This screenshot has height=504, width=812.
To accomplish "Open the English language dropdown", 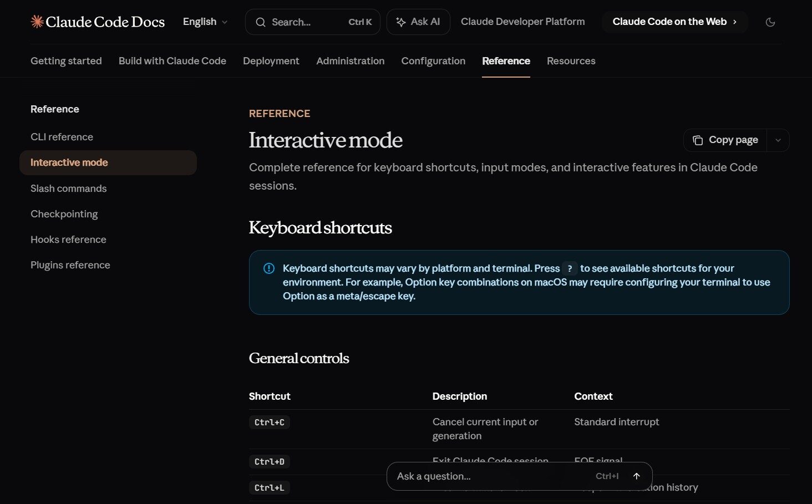I will point(205,22).
